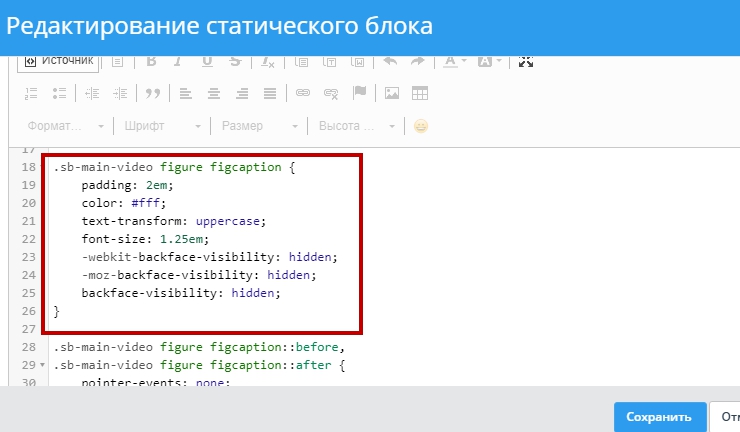Viewport: 740px width, 432px height.
Task: Click the block quote icon
Action: pyautogui.click(x=153, y=93)
